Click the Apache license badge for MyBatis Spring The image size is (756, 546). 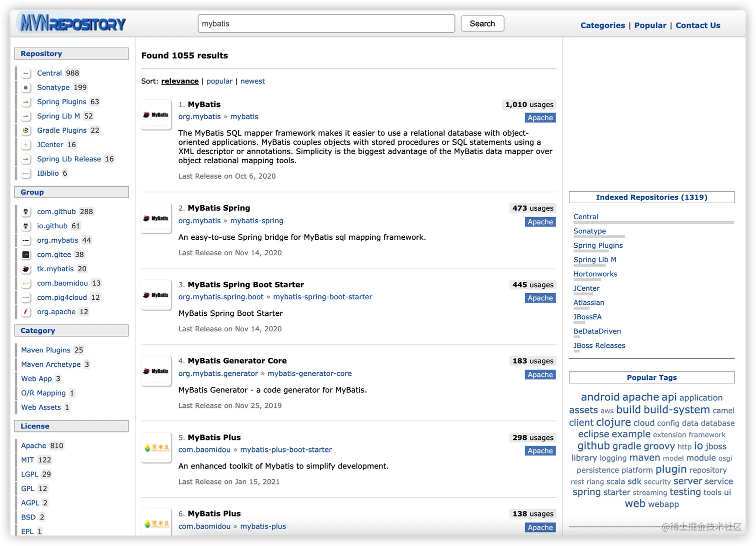[540, 222]
